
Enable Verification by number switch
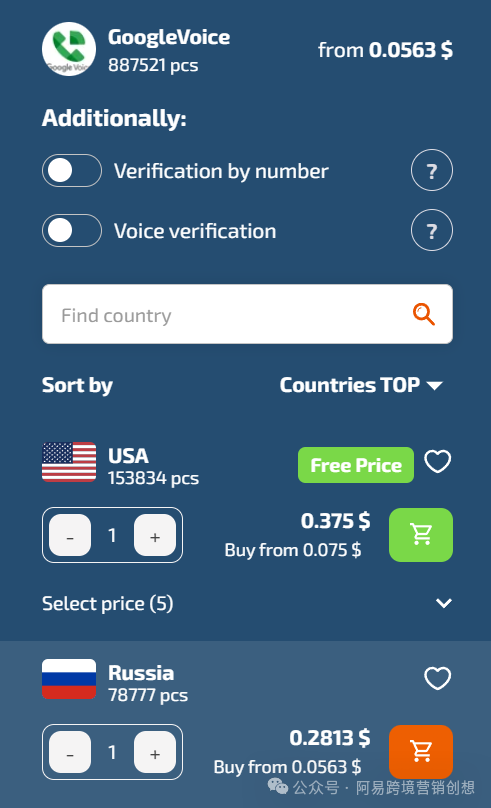(72, 171)
